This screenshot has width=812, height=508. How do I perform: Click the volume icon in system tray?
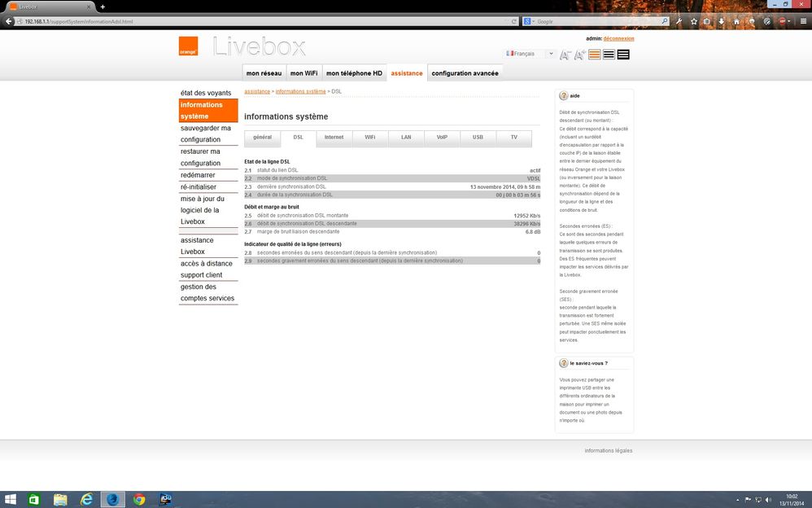[768, 500]
